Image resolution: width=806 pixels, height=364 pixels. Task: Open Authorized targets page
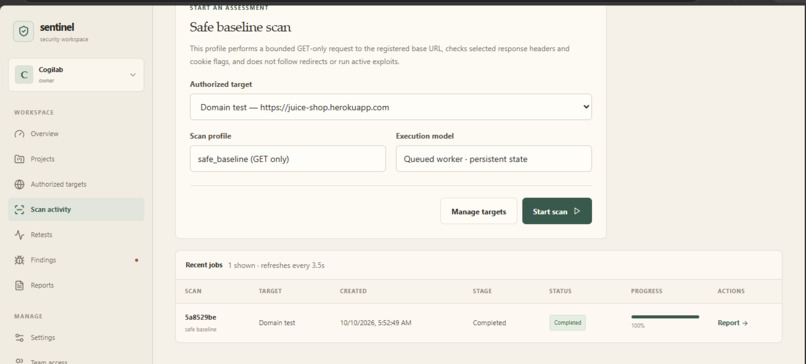pos(76,184)
